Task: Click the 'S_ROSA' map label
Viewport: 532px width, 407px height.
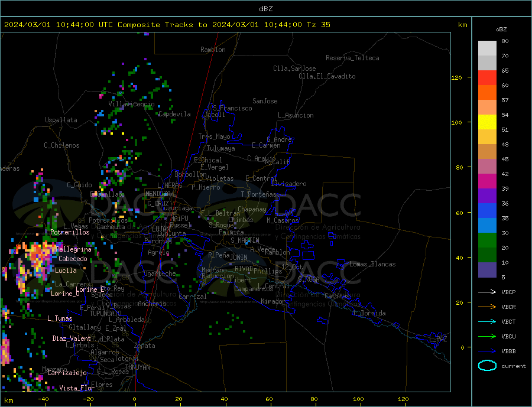Action: coord(309,279)
